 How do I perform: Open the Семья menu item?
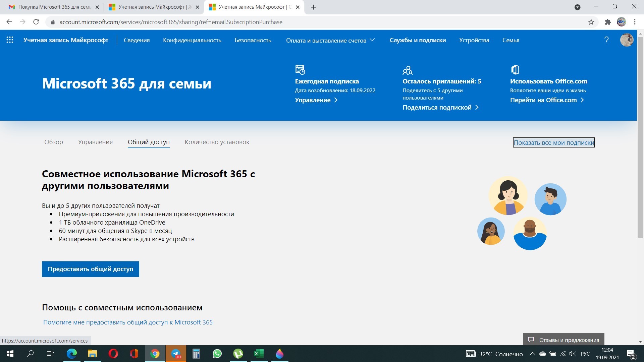pos(511,40)
